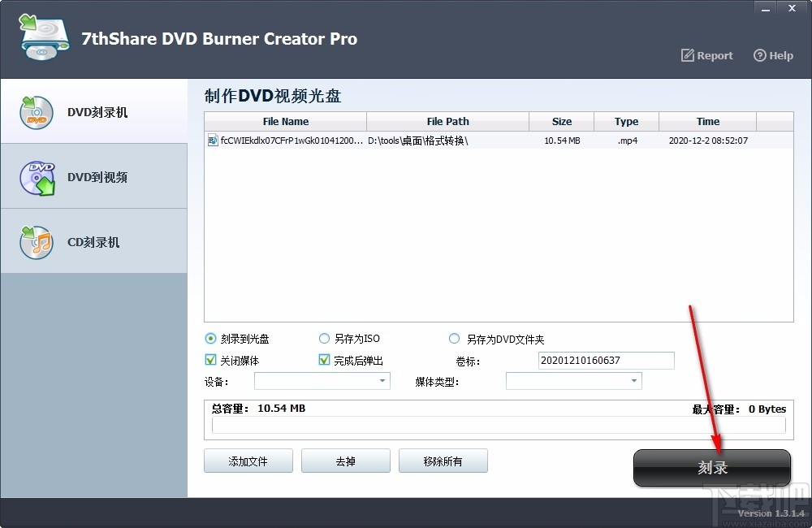Viewport: 812px width, 528px height.
Task: Enable the 另存为ISO option
Action: [323, 338]
